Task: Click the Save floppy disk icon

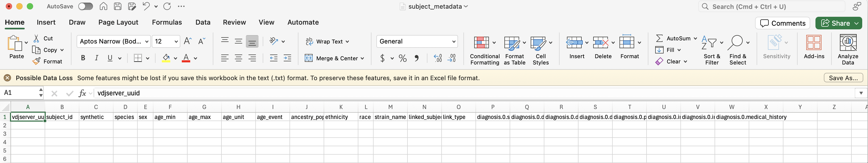Action: click(x=118, y=6)
